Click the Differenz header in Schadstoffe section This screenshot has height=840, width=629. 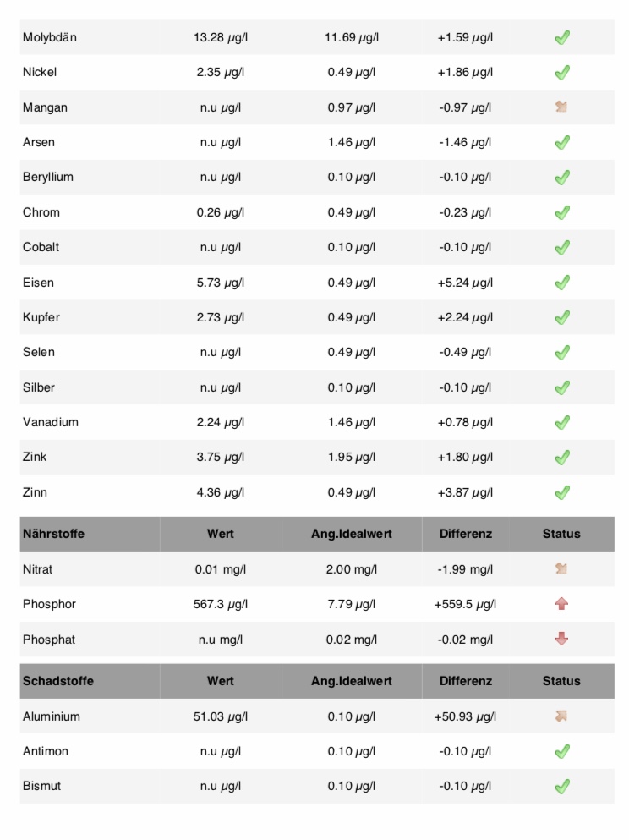point(465,681)
